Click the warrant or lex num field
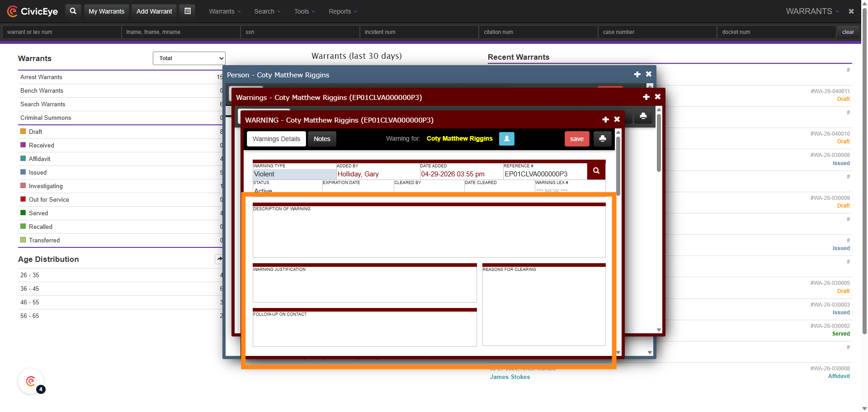Viewport: 868px width, 412px height. click(62, 32)
